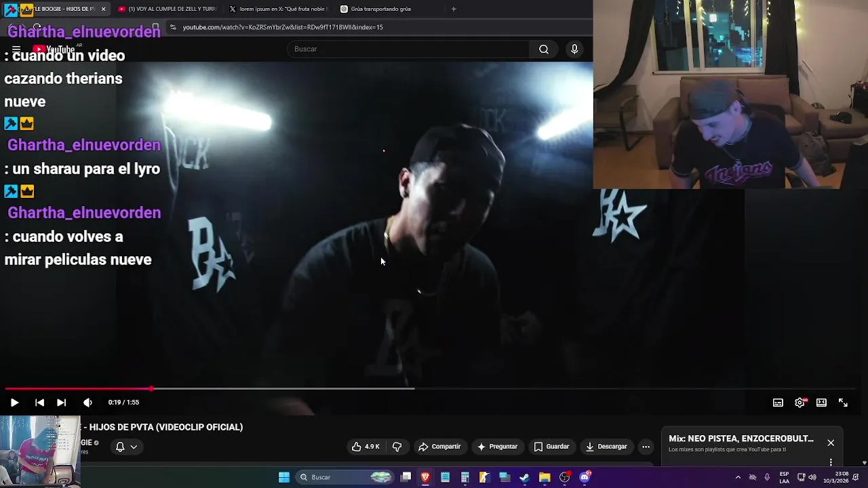The height and width of the screenshot is (488, 868).
Task: Click the HIJOS DE PVTA video title
Action: (x=166, y=427)
